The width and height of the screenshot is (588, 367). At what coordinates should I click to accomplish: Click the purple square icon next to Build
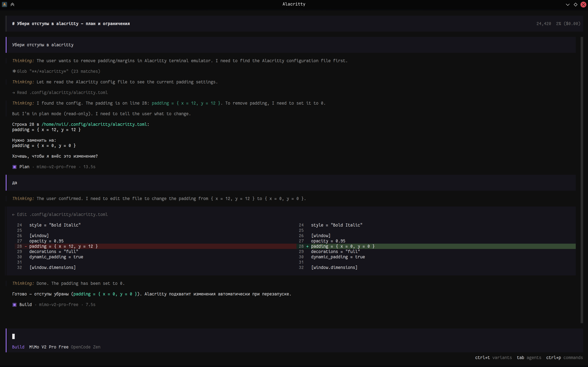(14, 305)
